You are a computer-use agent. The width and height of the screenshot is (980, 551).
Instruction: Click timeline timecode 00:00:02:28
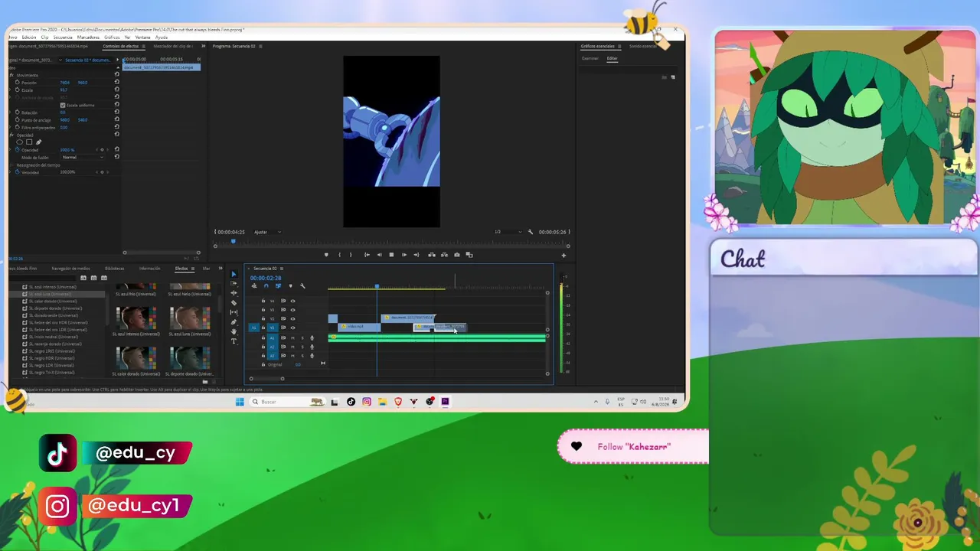pos(266,278)
